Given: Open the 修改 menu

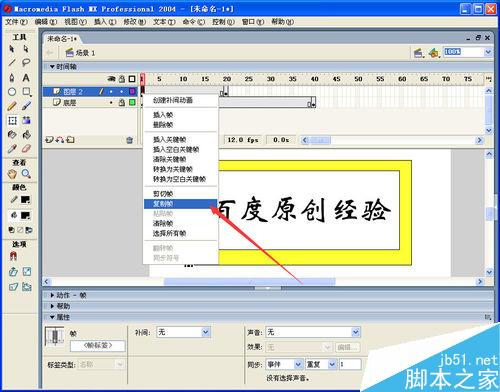Looking at the screenshot, I should (x=135, y=22).
